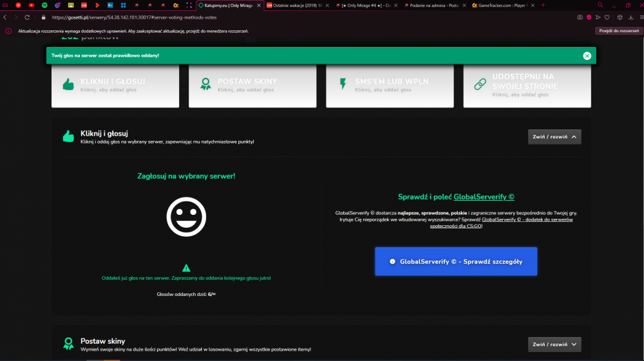Open the GlobalServerify © heading link
The height and width of the screenshot is (361, 644).
point(484,197)
